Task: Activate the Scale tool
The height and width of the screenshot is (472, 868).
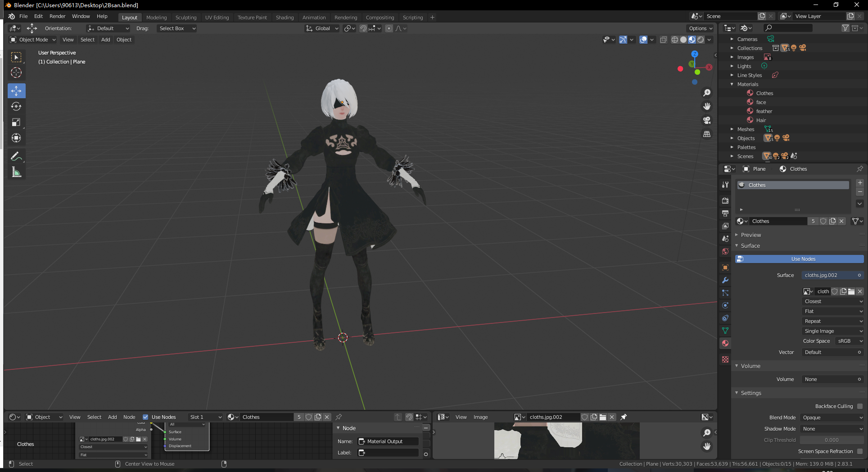Action: pos(17,122)
